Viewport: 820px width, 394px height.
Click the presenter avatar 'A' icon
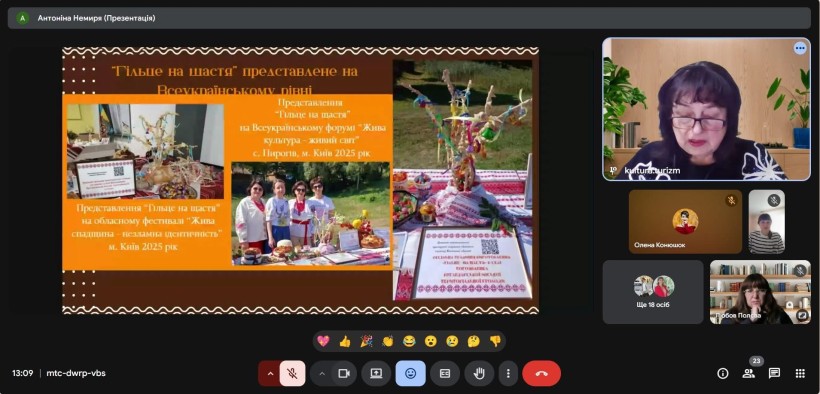click(22, 18)
